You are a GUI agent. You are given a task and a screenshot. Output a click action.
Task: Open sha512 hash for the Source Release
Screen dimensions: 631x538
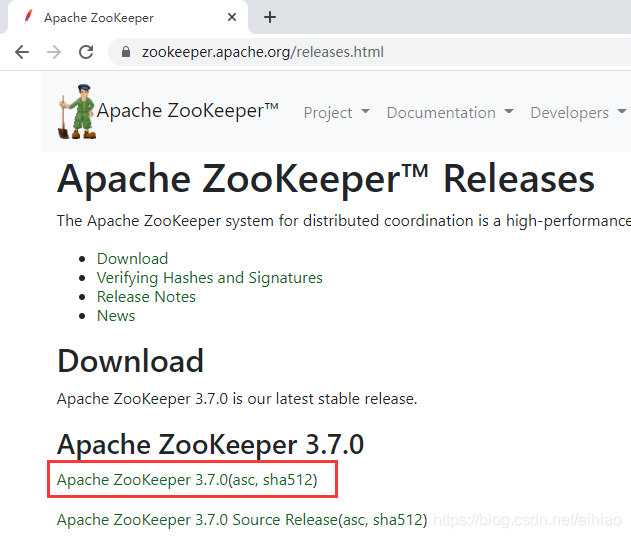[x=398, y=520]
